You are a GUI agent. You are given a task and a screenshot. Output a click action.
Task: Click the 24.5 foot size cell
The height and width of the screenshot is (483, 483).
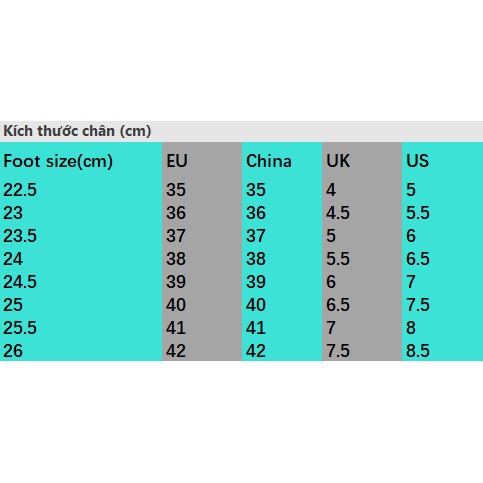(x=20, y=282)
